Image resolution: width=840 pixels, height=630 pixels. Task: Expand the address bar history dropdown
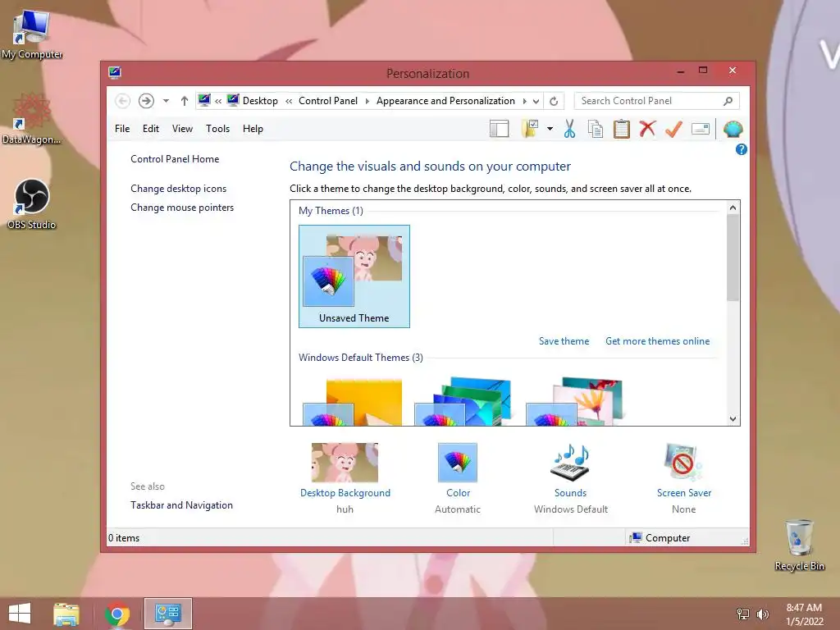coord(536,101)
